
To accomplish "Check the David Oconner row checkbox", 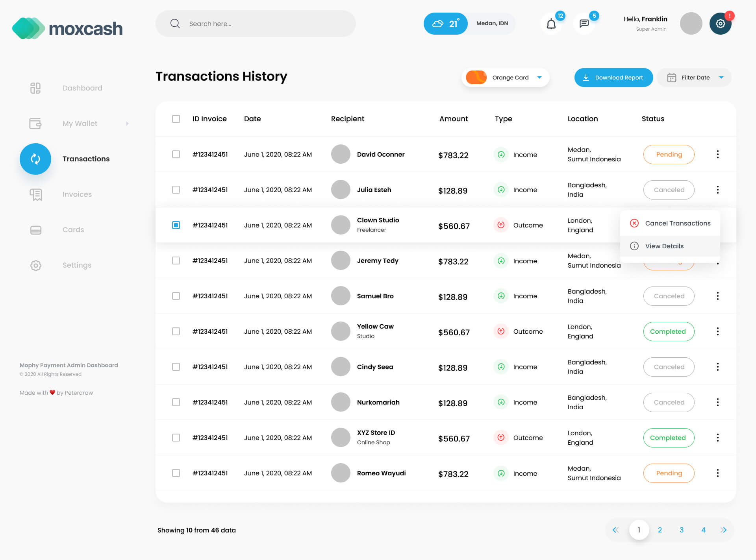I will coord(176,154).
